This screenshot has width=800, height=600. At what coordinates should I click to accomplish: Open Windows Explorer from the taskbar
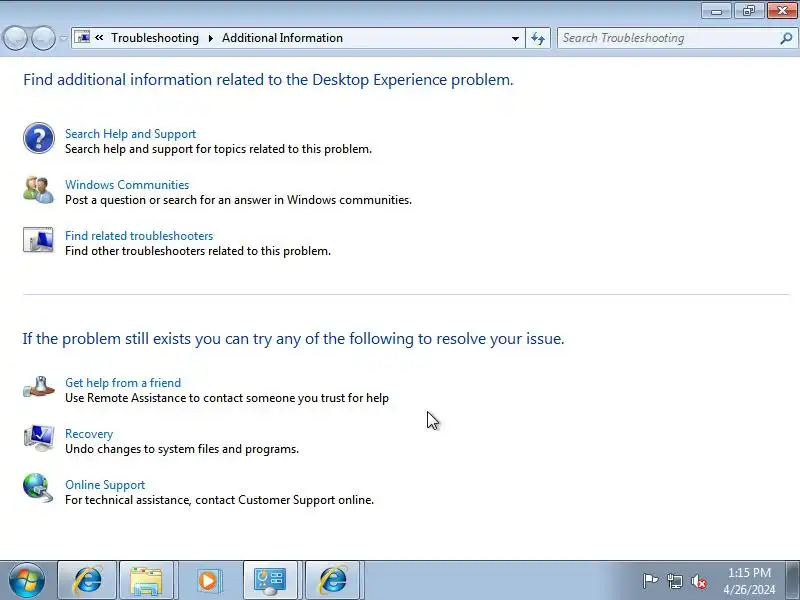click(x=146, y=580)
